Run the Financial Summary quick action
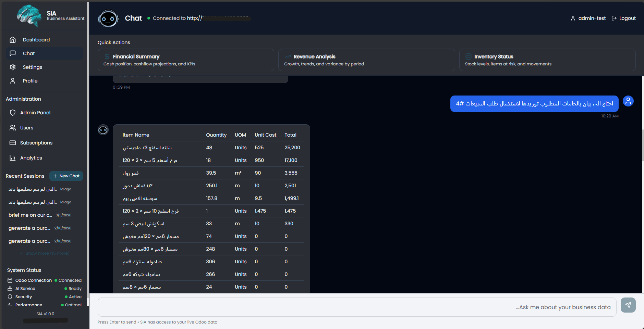This screenshot has height=329, width=644. pos(186,60)
